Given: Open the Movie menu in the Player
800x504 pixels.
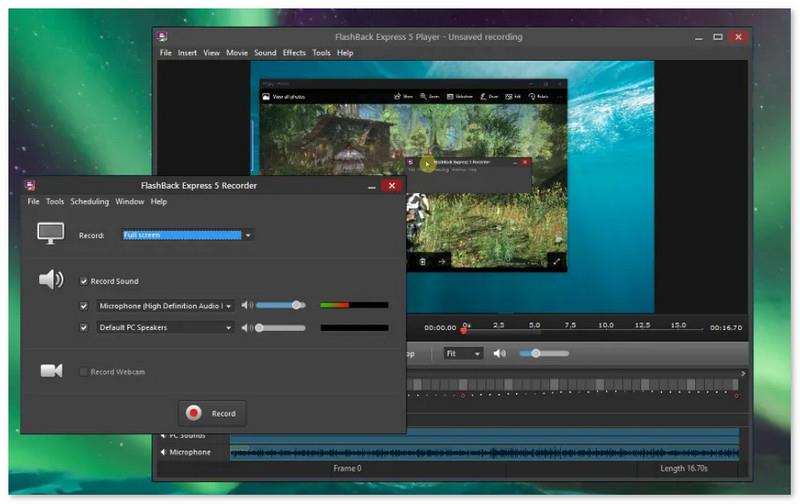Looking at the screenshot, I should [x=237, y=53].
